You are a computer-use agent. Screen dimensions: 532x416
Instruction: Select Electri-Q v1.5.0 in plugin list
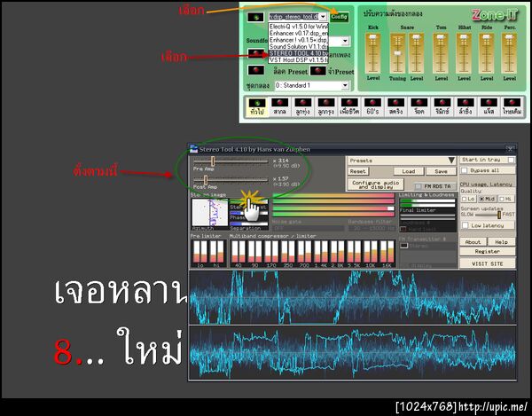pyautogui.click(x=299, y=27)
